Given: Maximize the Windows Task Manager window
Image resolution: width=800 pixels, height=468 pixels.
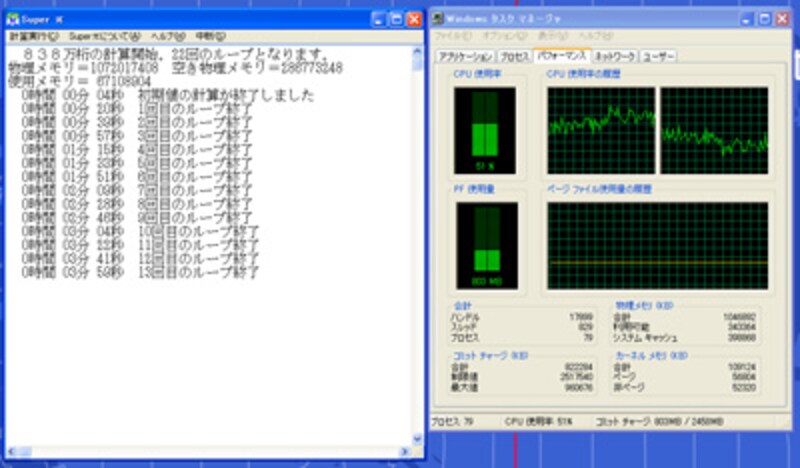Looking at the screenshot, I should (765, 19).
